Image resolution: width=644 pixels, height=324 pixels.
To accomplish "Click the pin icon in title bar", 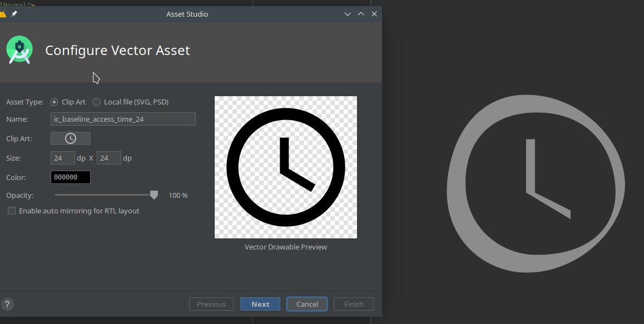I will [14, 14].
